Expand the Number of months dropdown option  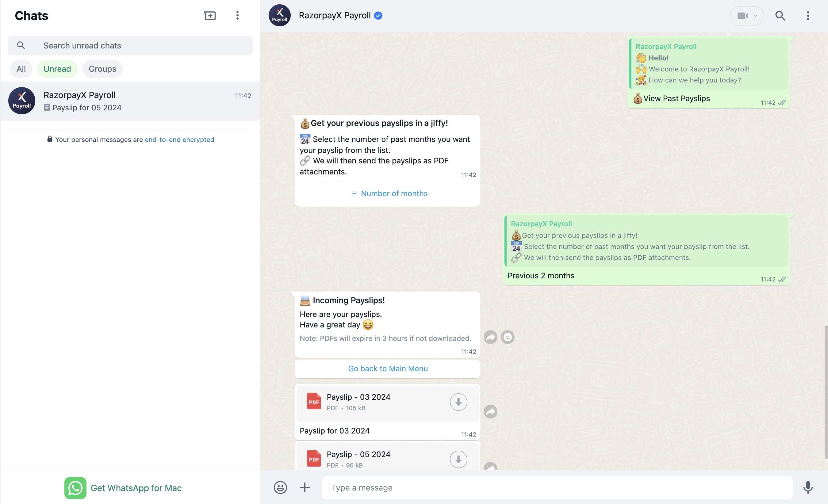coord(387,193)
